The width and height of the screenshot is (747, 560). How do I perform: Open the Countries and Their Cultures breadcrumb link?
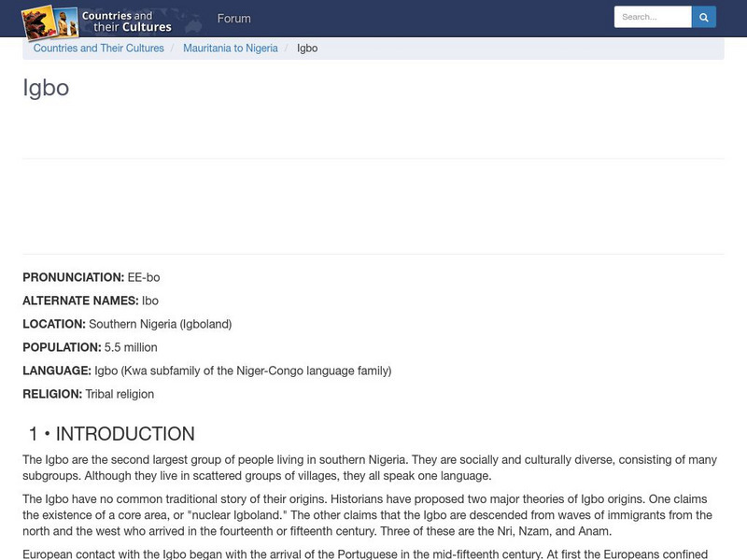(x=97, y=48)
